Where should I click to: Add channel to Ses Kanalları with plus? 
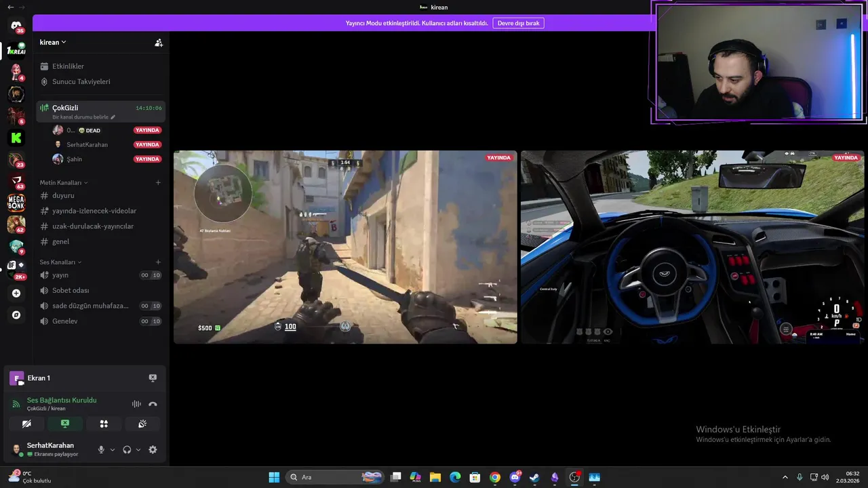[x=158, y=262]
